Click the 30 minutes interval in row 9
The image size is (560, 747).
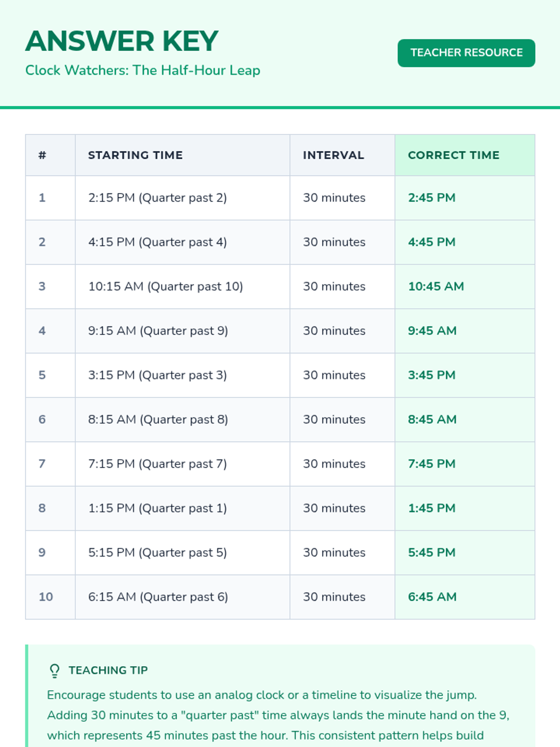tap(334, 552)
